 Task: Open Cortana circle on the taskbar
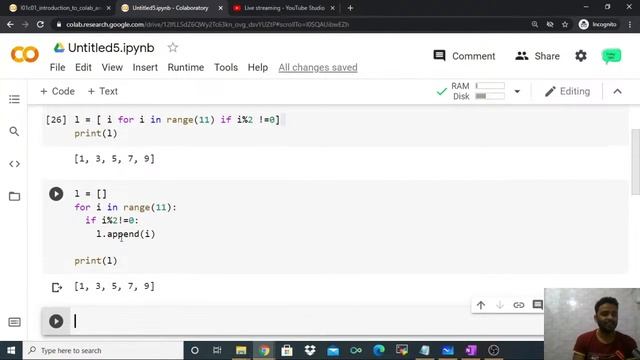pyautogui.click(x=195, y=351)
